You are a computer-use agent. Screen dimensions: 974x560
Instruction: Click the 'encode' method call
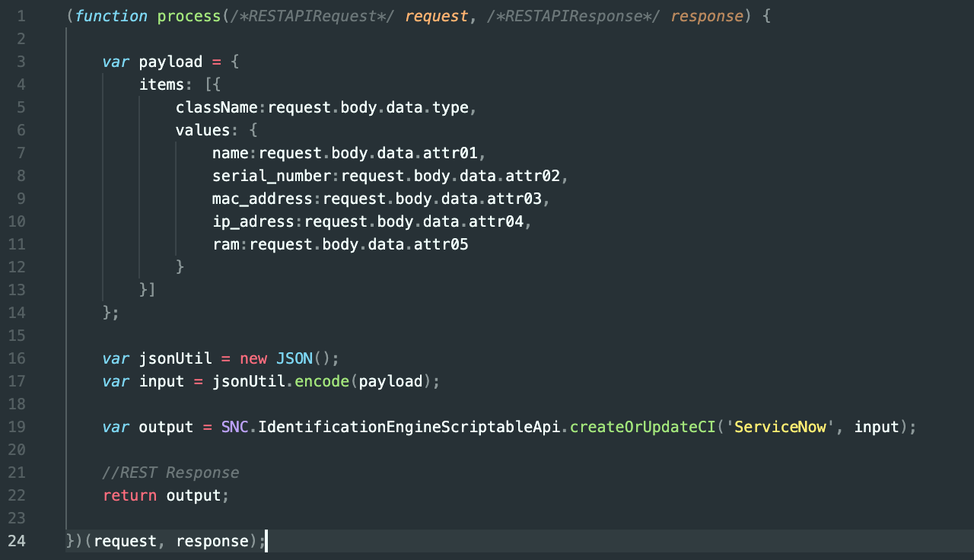(x=322, y=381)
